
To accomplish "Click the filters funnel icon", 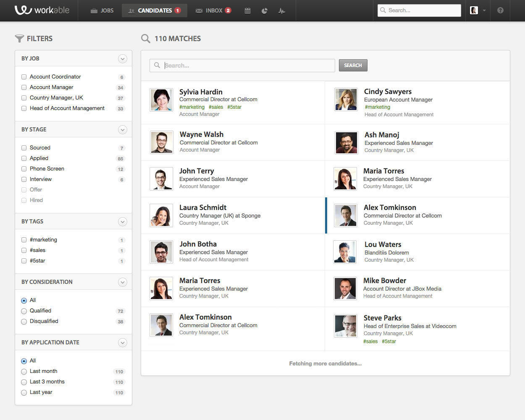I will click(19, 38).
